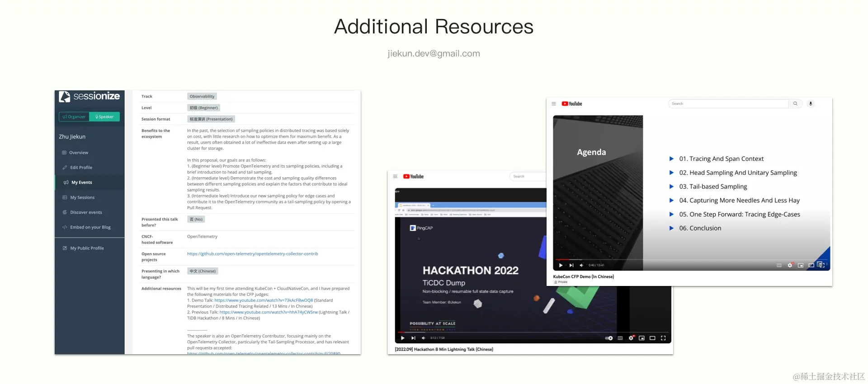Click the My Events megaphone icon
Image resolution: width=868 pixels, height=384 pixels.
[66, 183]
